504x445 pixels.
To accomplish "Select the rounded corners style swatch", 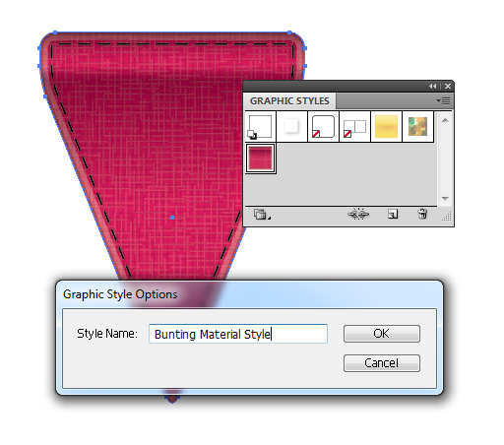I will 323,127.
